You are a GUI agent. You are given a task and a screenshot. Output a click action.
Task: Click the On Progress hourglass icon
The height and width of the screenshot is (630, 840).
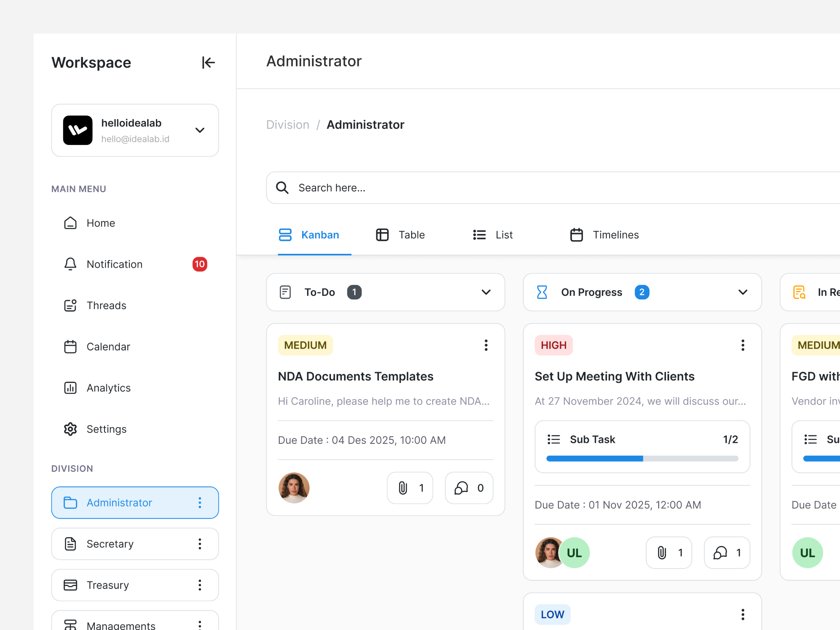click(542, 292)
